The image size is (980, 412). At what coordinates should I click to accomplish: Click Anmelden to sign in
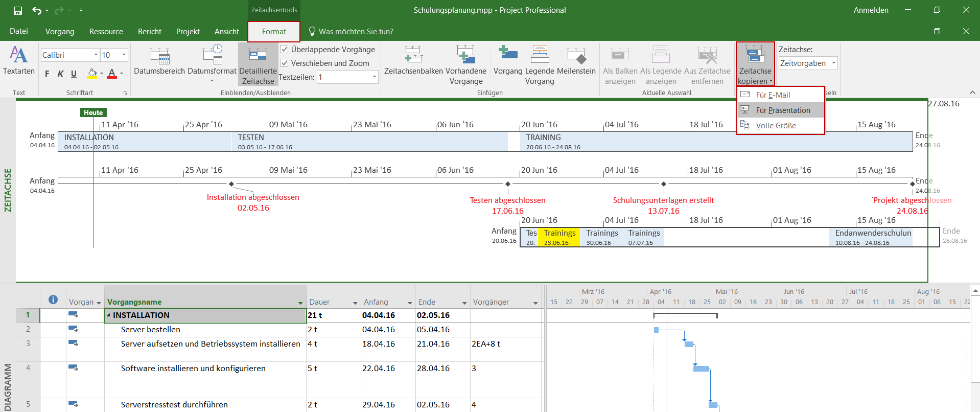click(x=871, y=10)
